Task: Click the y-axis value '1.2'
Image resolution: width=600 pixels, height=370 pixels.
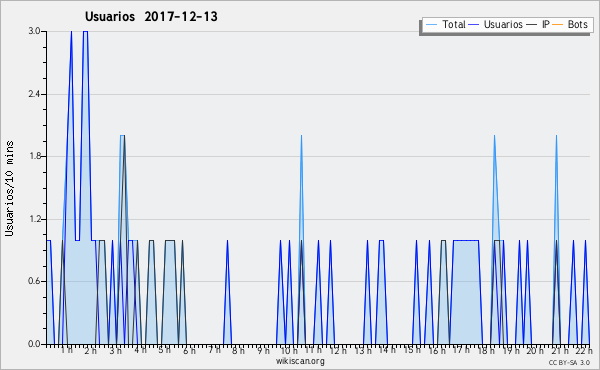Action: point(34,219)
